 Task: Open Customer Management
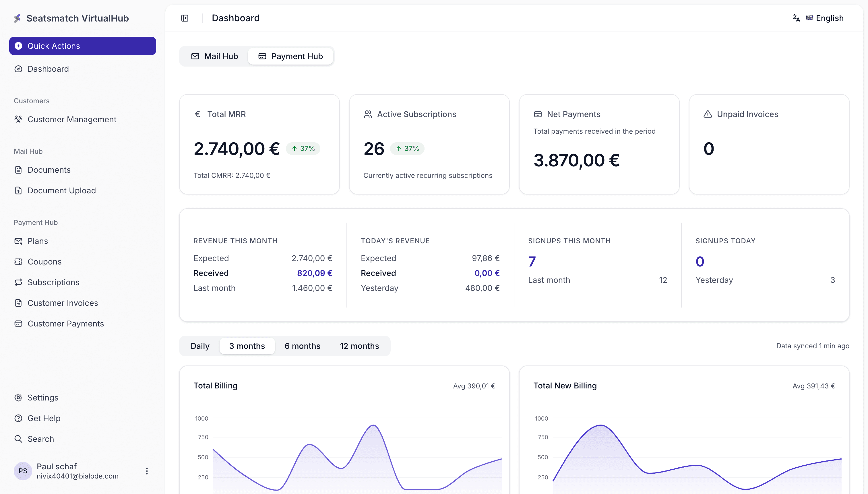[x=82, y=119]
